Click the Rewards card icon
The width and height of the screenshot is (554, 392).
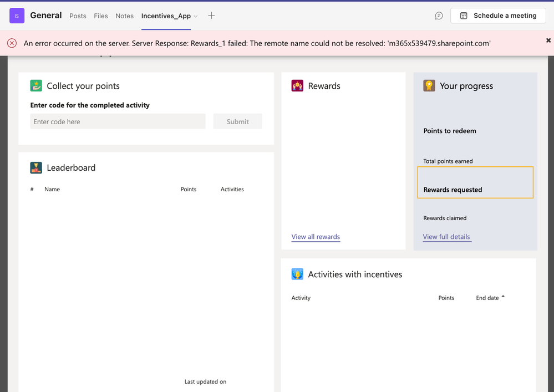pyautogui.click(x=297, y=86)
